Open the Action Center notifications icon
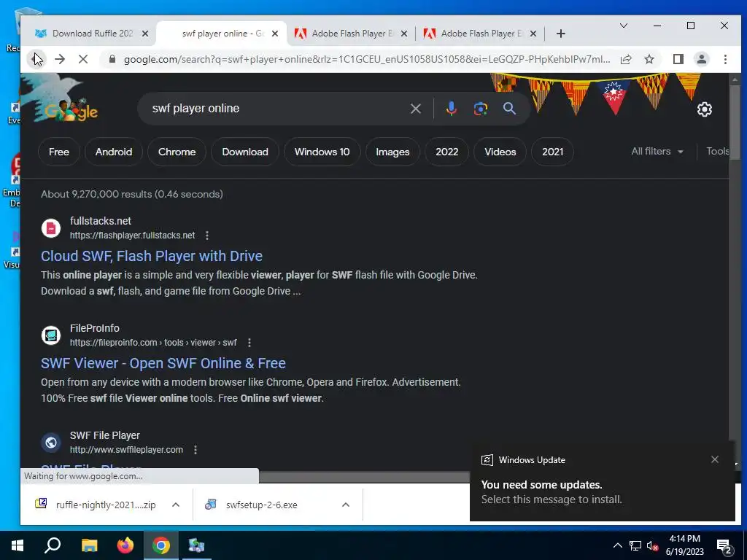 (x=724, y=545)
